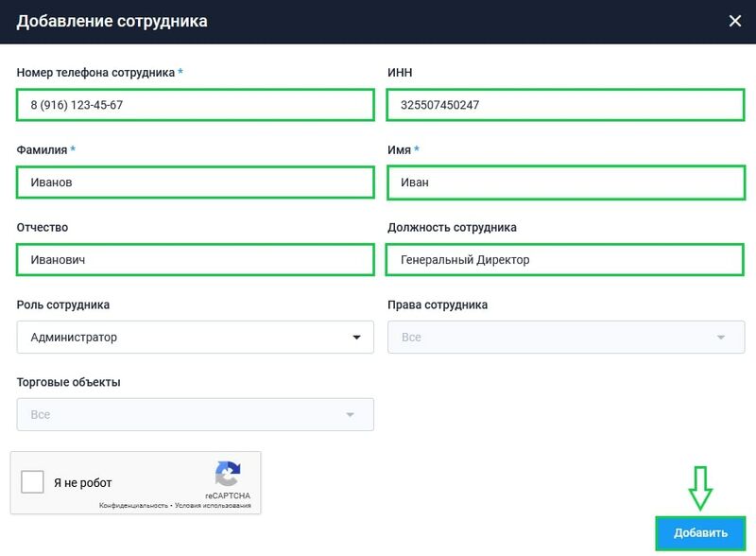Image resolution: width=756 pixels, height=556 pixels.
Task: Open the Торговые объекты dropdown
Action: (x=196, y=414)
